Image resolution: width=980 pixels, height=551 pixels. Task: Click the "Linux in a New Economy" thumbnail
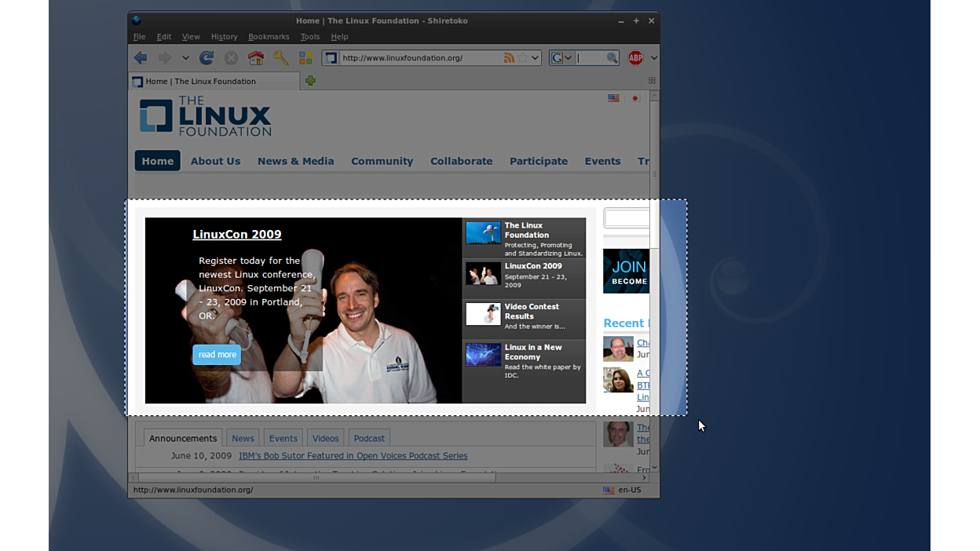pyautogui.click(x=483, y=355)
